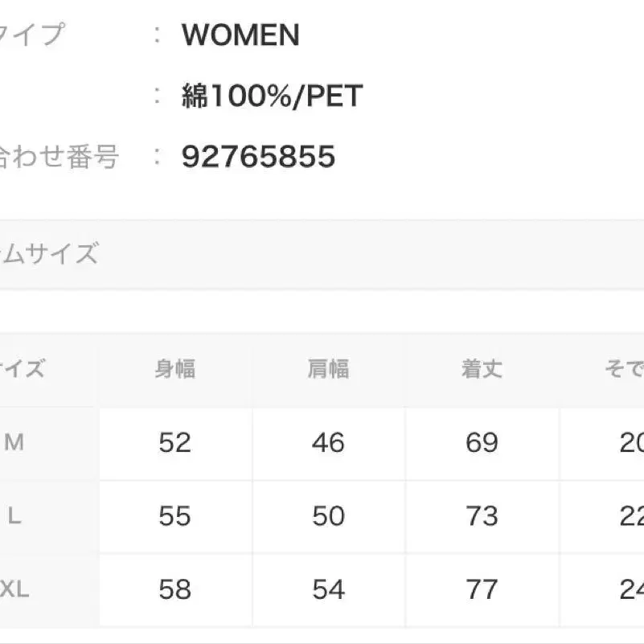The width and height of the screenshot is (644, 644).
Task: Select the M size row label
Action: click(x=14, y=442)
